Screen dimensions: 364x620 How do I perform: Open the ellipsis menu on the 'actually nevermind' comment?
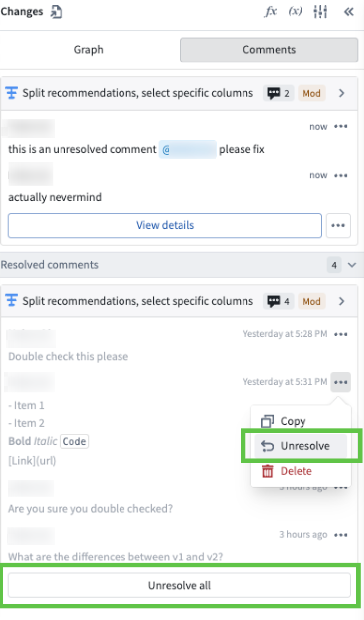[341, 175]
